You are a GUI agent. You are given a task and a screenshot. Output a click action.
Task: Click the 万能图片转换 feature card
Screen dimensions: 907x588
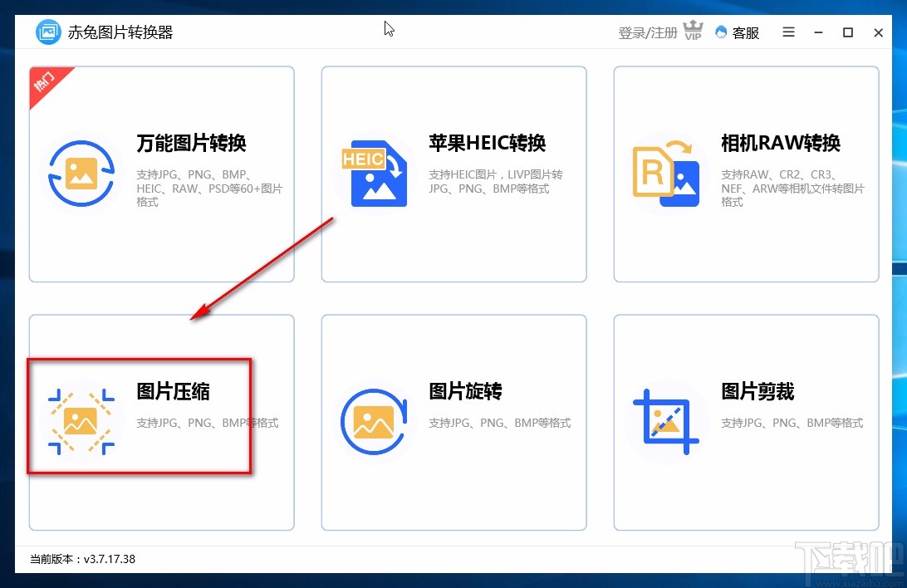[x=160, y=173]
